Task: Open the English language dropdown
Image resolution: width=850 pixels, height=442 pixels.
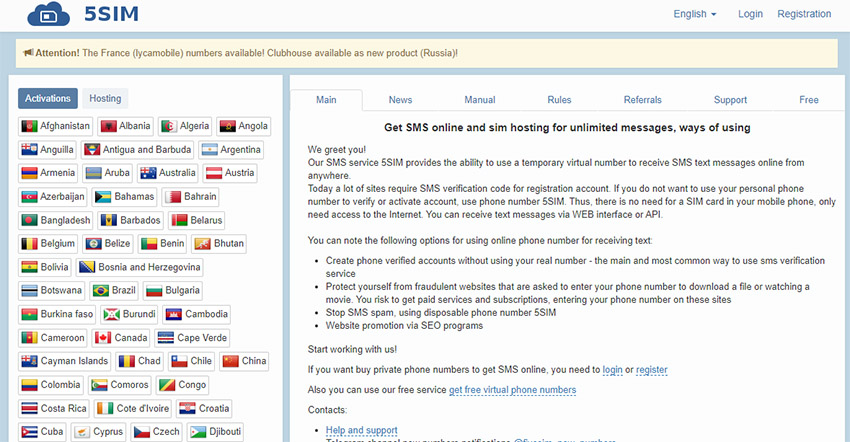Action: 694,14
